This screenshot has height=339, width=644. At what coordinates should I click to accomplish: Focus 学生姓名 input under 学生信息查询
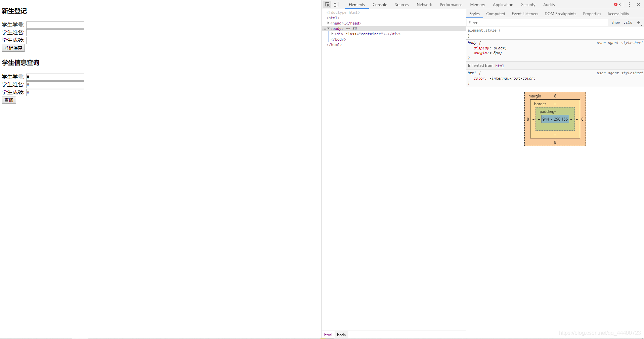pyautogui.click(x=55, y=85)
